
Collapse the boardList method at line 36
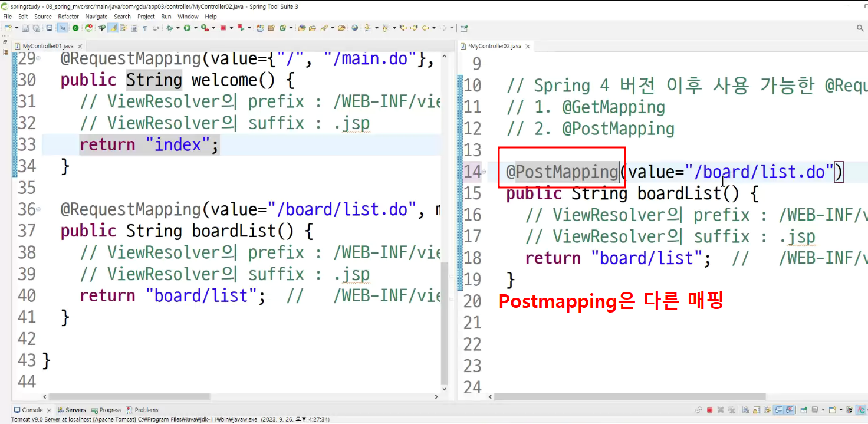pos(38,209)
